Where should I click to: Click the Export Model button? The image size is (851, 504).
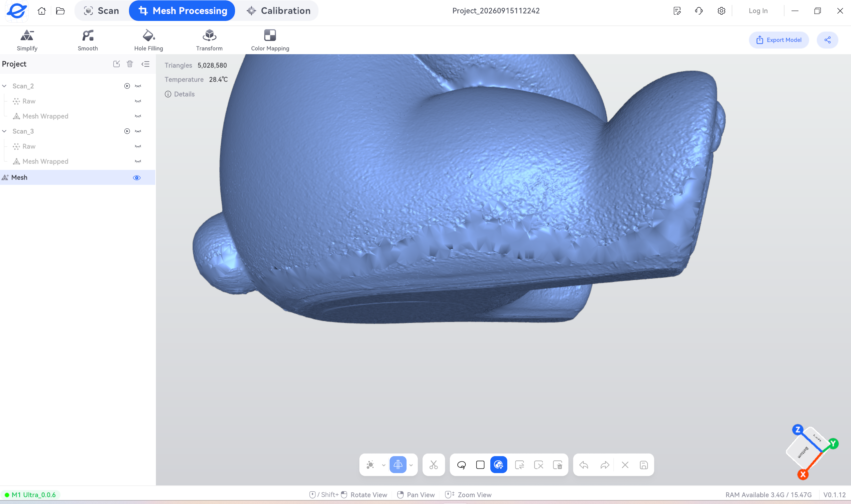coord(778,40)
